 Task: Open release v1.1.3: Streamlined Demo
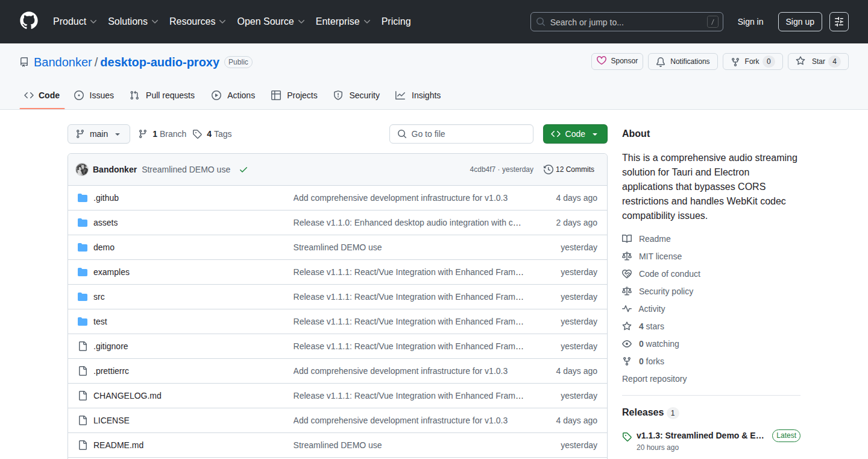[x=700, y=435]
